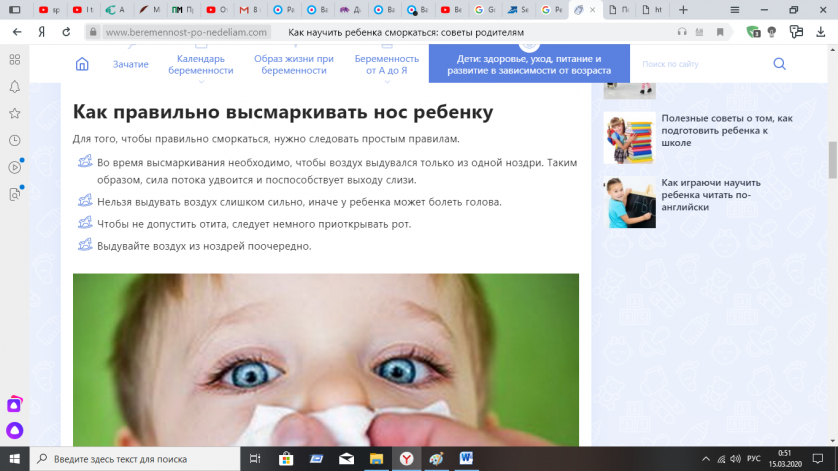838x471 pixels.
Task: Open the downloads arrow icon
Action: point(821,32)
